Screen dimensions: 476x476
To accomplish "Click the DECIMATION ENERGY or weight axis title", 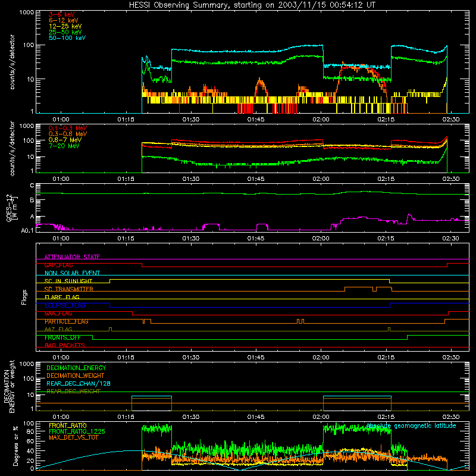I will pos(9,386).
